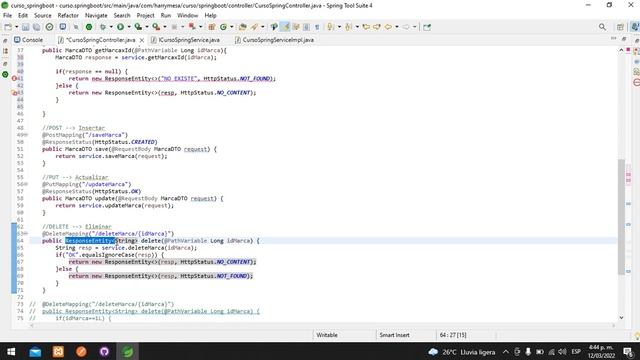Click the New Java Class icon
The height and width of the screenshot is (360, 640).
point(223,27)
